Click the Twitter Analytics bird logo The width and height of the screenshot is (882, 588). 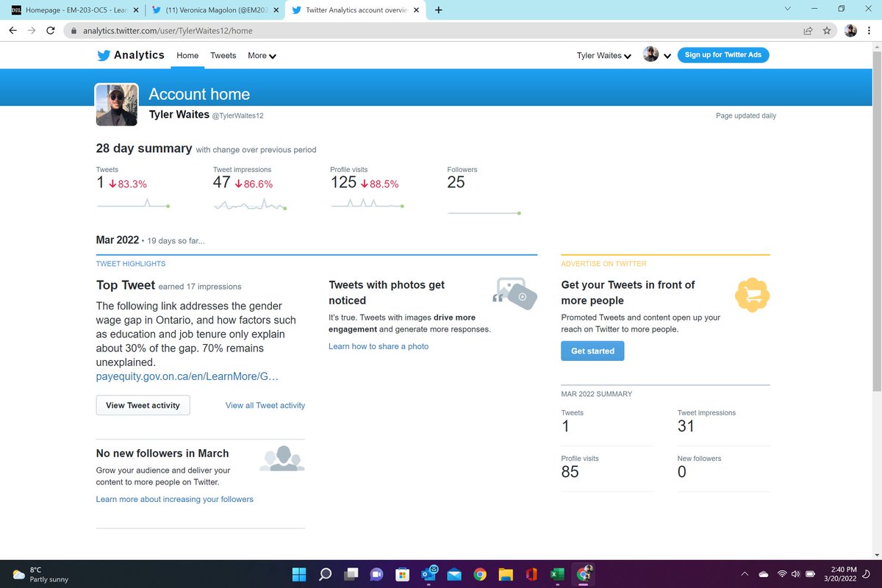click(x=104, y=55)
